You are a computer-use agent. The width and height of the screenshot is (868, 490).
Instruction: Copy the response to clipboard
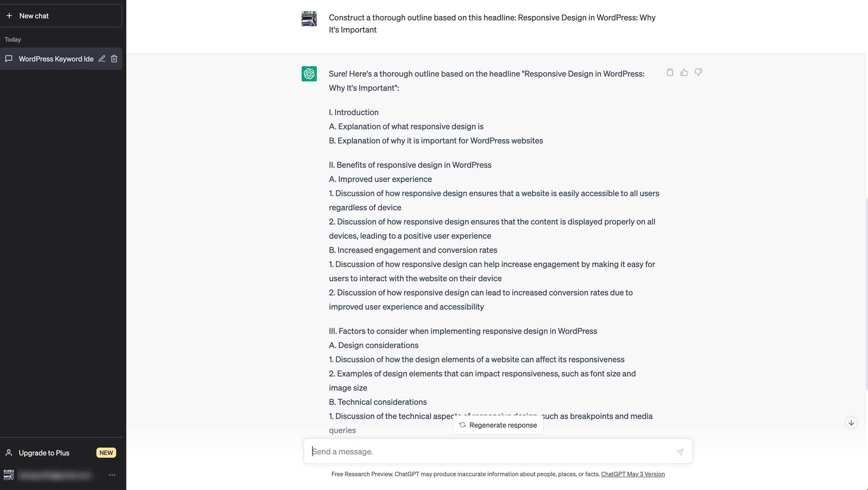point(670,72)
